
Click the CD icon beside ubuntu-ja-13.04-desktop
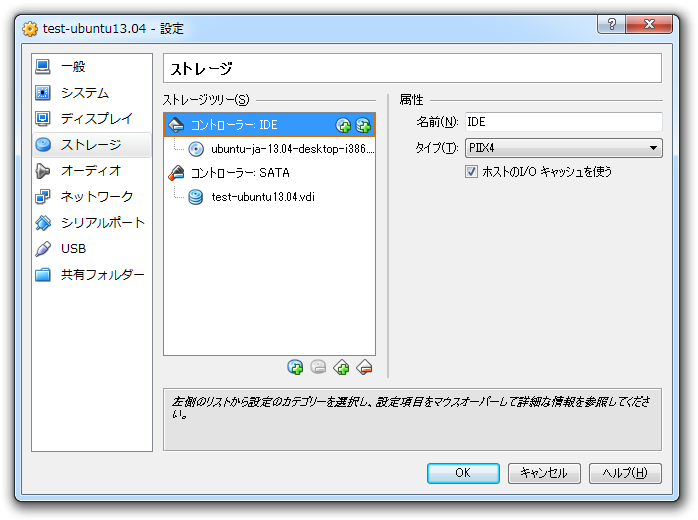196,149
